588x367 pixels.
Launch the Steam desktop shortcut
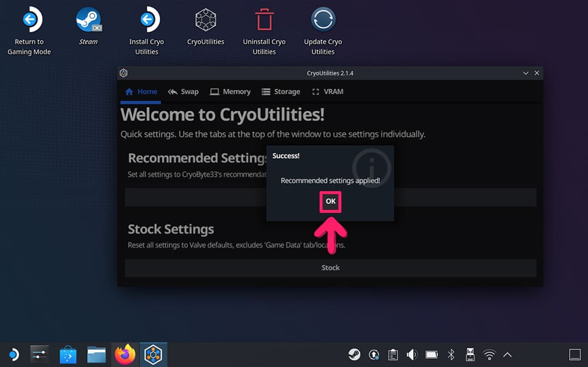[x=88, y=25]
